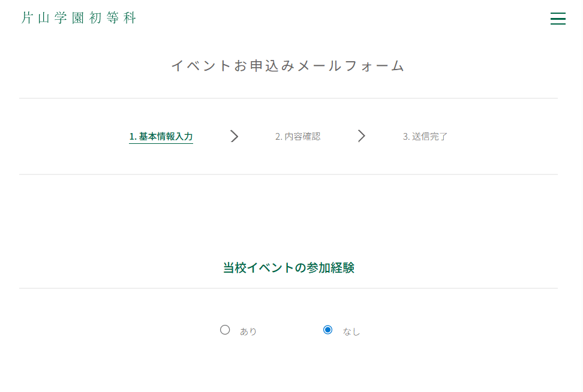Click the arrow before 送信完了 step
The height and width of the screenshot is (392, 583).
pyautogui.click(x=362, y=136)
